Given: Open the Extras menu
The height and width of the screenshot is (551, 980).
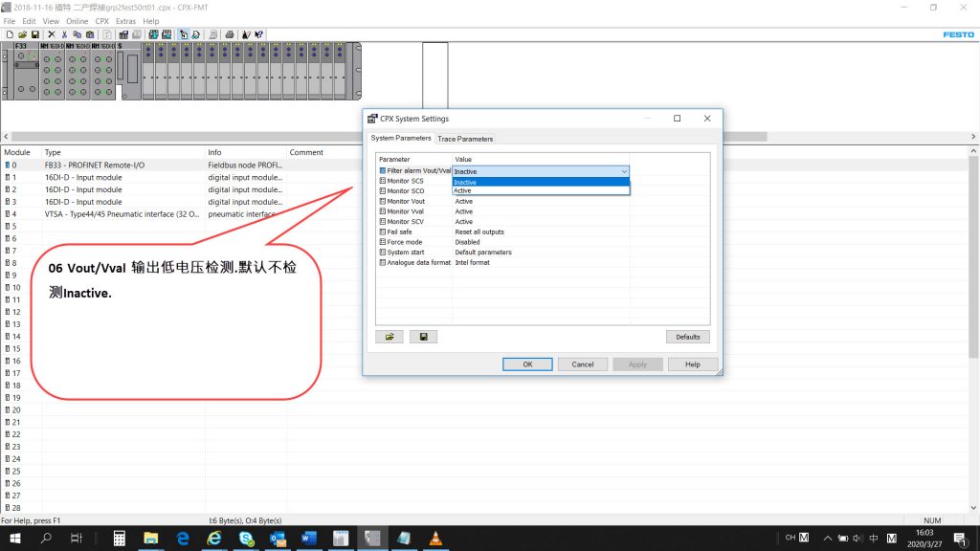Looking at the screenshot, I should [125, 21].
